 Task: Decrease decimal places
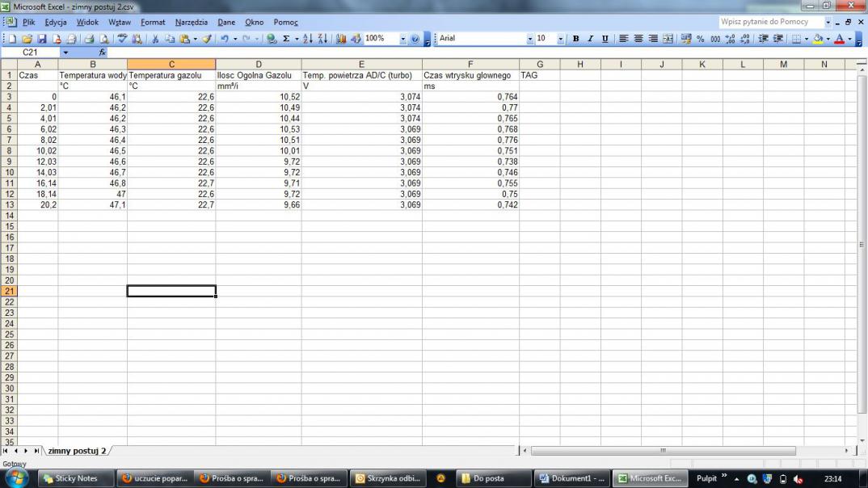pos(745,39)
